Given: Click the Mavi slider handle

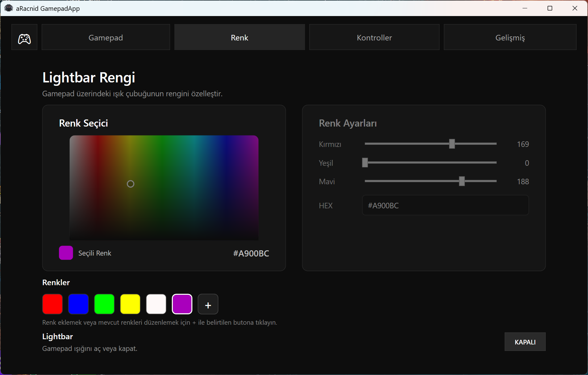Looking at the screenshot, I should point(462,181).
